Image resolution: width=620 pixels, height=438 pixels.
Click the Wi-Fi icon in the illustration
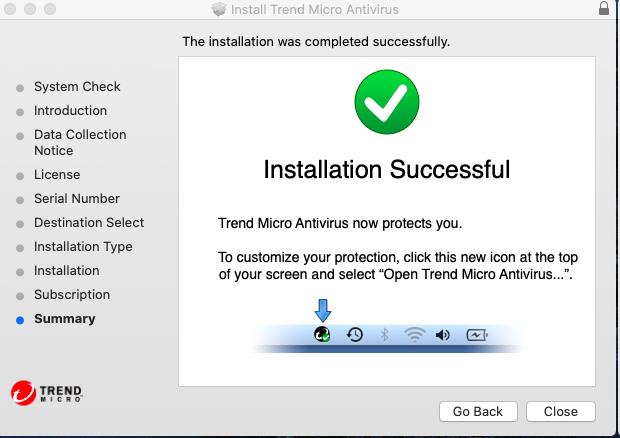click(x=414, y=335)
